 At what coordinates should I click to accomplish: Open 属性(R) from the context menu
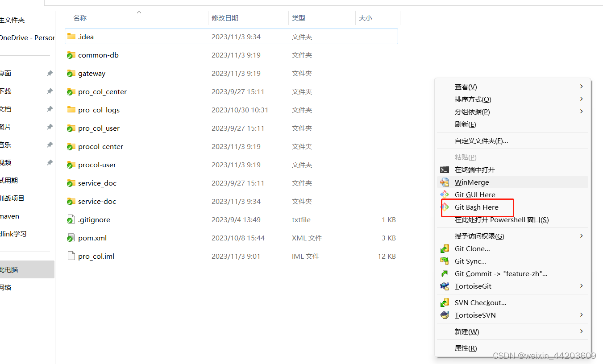(x=465, y=348)
